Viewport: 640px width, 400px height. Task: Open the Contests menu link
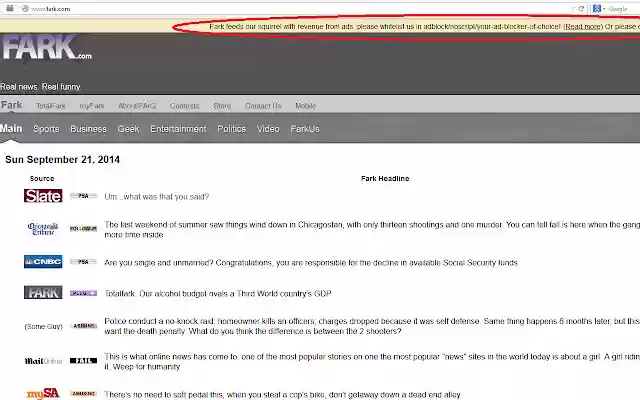coord(184,106)
